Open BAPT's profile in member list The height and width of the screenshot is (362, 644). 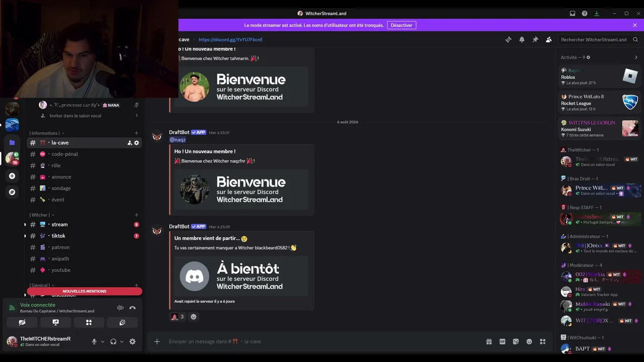point(600,349)
